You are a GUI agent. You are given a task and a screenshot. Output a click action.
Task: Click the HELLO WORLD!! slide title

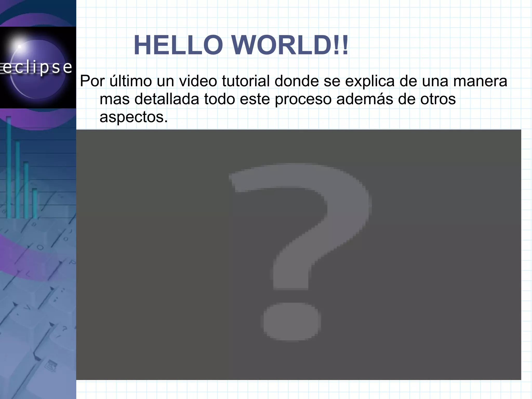click(241, 45)
